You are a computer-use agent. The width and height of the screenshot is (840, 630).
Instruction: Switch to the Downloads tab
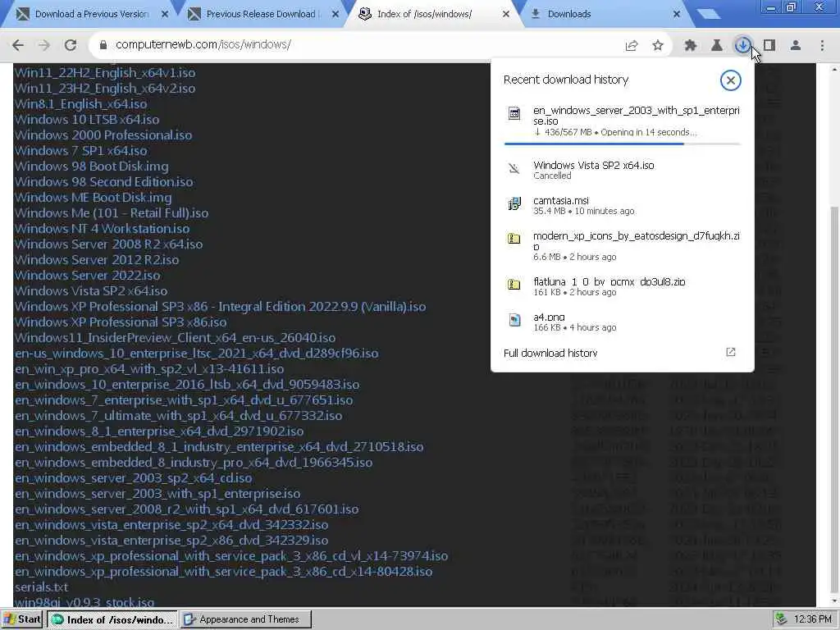pos(569,14)
